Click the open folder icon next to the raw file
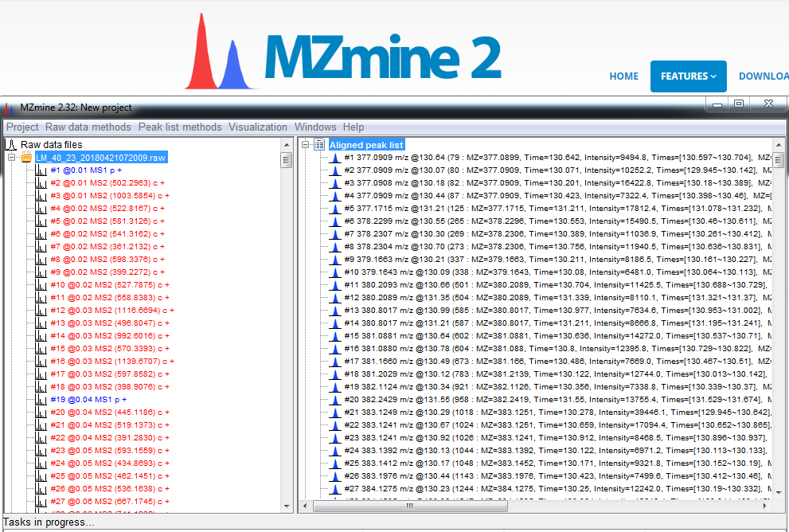Viewport: 789px width, 532px height. (x=26, y=158)
